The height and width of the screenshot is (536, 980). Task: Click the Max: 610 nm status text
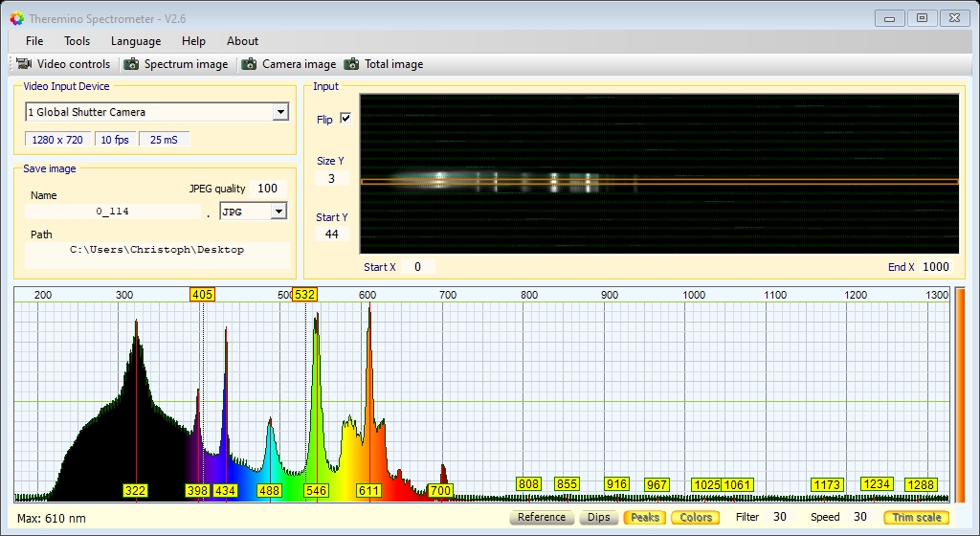coord(52,518)
